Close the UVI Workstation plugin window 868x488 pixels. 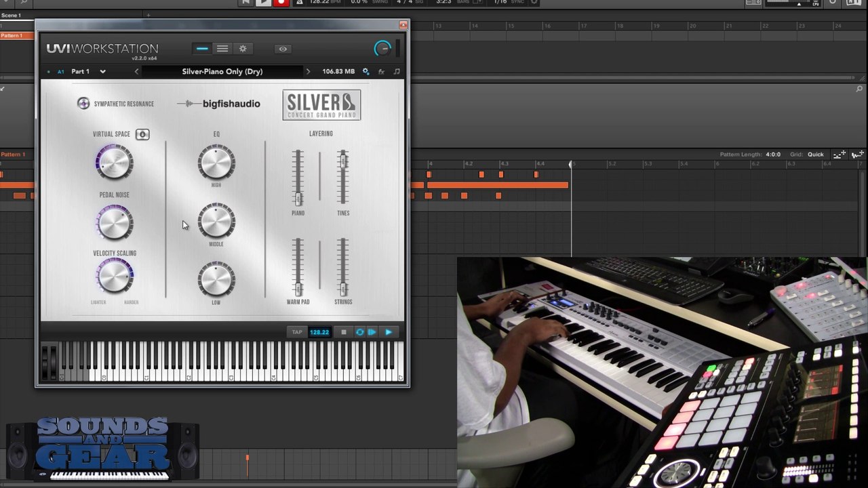click(403, 25)
